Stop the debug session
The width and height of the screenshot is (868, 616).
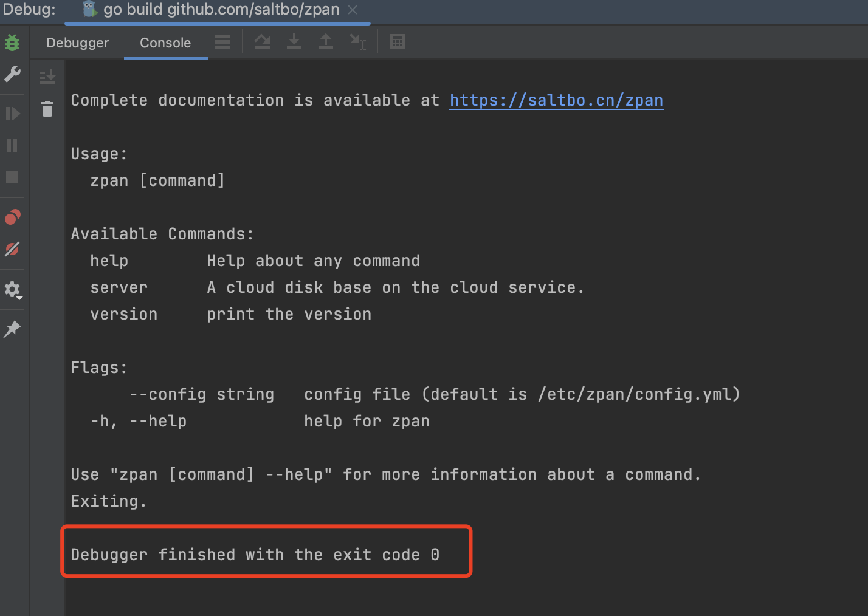[x=12, y=177]
